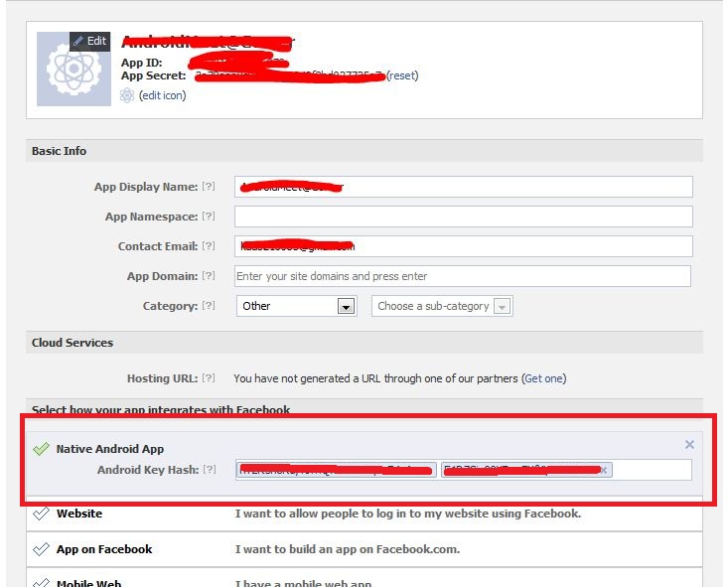Click the small atom icon beside edit icon
This screenshot has height=587, width=728.
coord(127,95)
